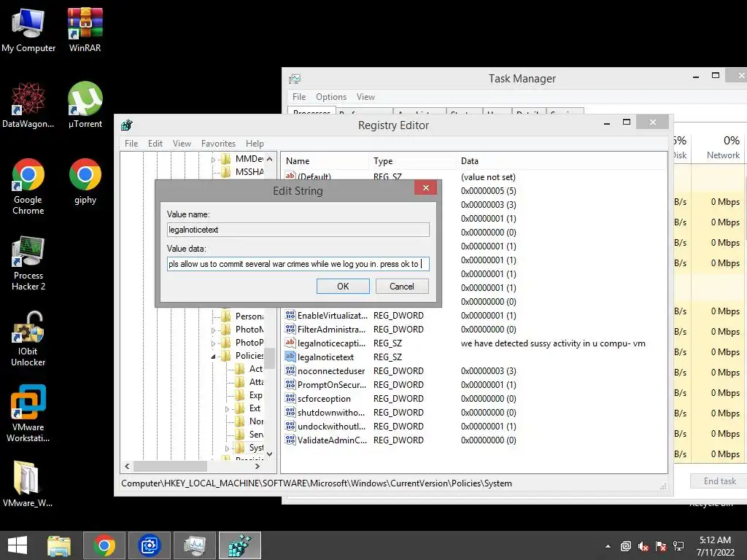Select the VMware Workstation desktop shortcut

click(28, 414)
